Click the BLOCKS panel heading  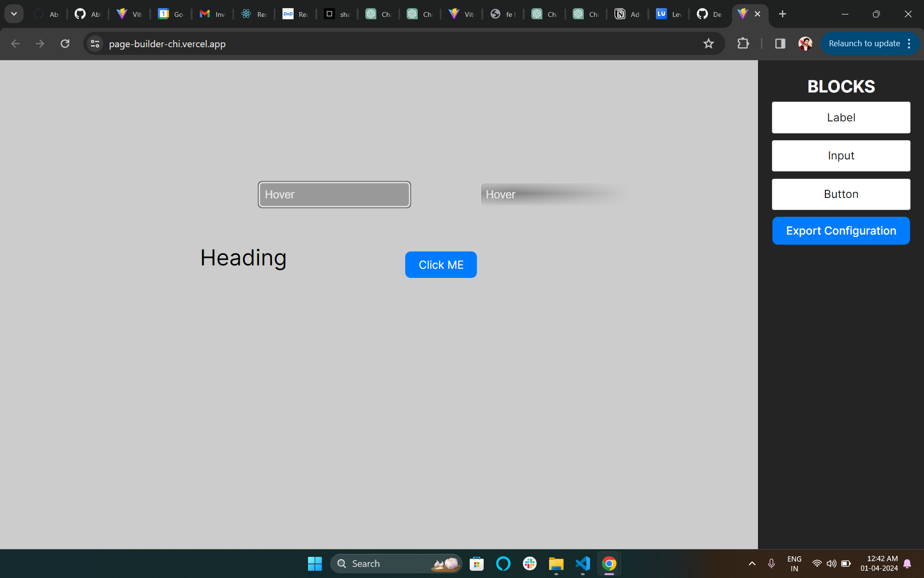841,85
